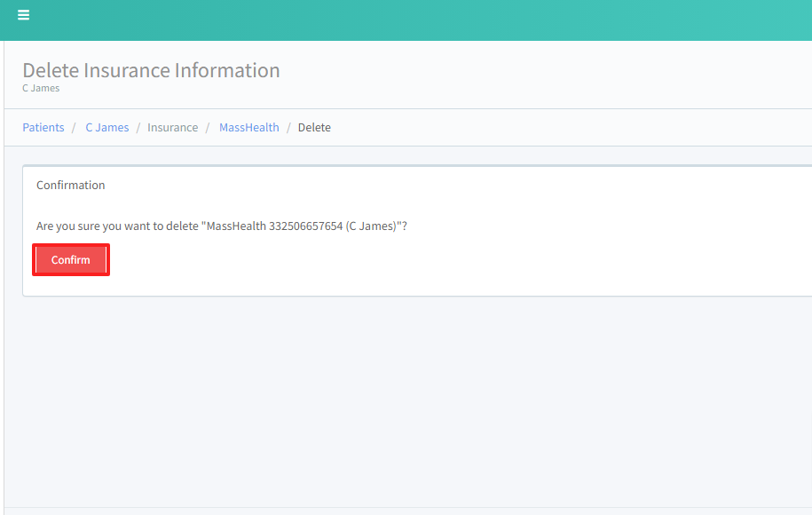Click C James subtitle under page heading
The image size is (812, 515).
(x=41, y=89)
